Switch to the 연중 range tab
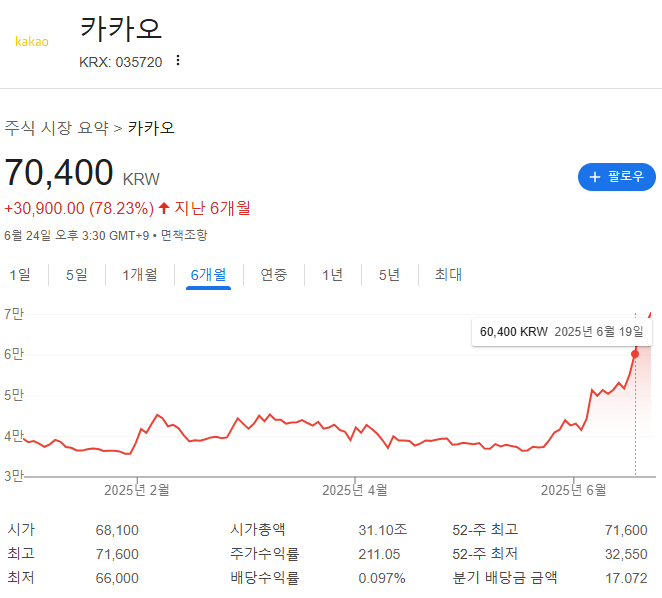The width and height of the screenshot is (662, 598). tap(274, 275)
